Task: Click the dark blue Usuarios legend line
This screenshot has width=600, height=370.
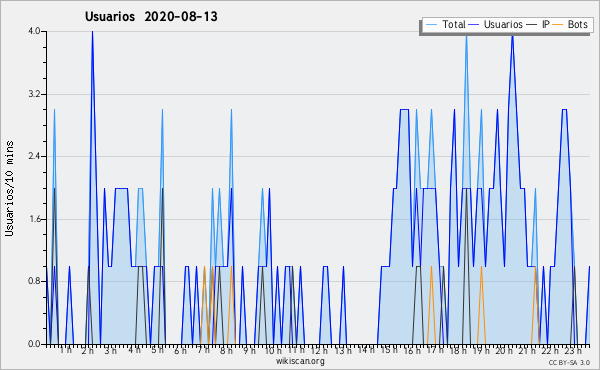Action: [474, 25]
